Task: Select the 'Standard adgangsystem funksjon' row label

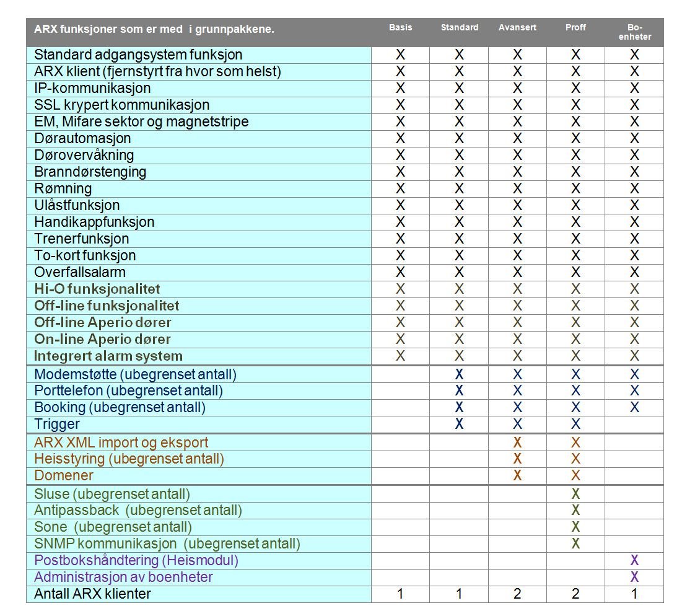Action: click(138, 55)
